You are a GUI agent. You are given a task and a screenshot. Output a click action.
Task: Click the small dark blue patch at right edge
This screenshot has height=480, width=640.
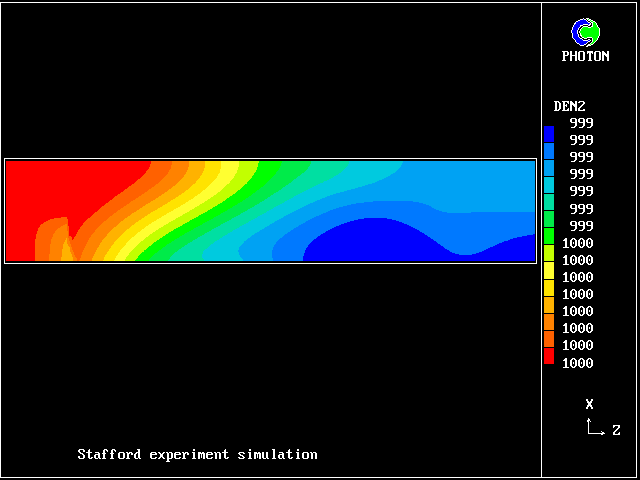pos(522,250)
